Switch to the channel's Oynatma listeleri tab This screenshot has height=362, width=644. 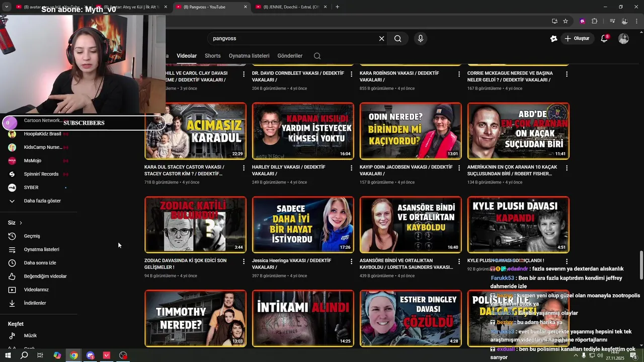(249, 56)
